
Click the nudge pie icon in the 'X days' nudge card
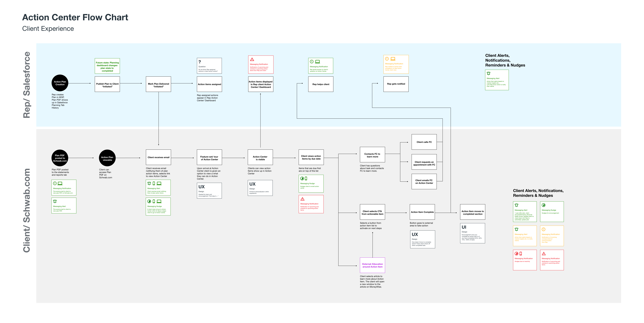click(x=149, y=201)
